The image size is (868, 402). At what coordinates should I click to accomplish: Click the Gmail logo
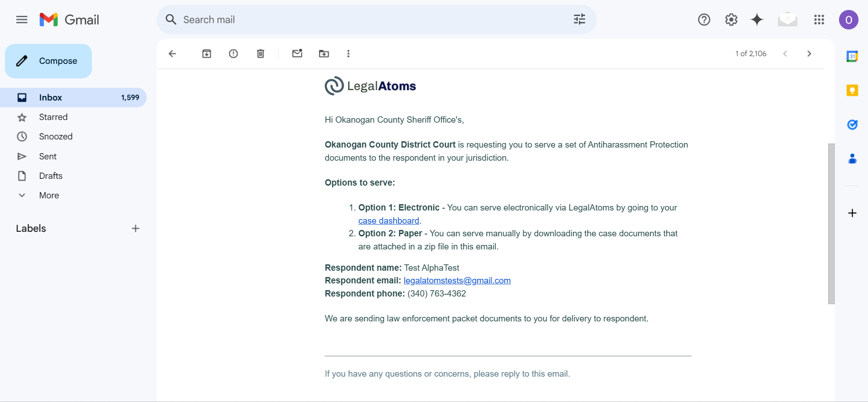click(69, 19)
